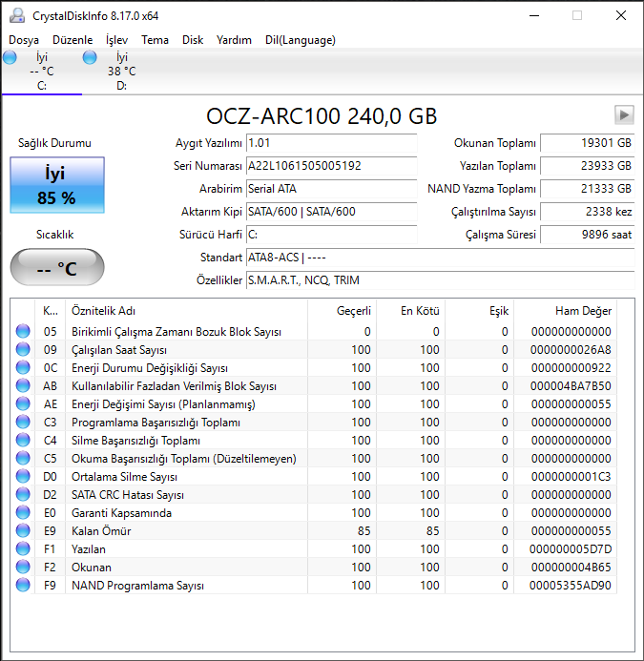
Task: Click the Eşik column header
Action: click(x=480, y=311)
